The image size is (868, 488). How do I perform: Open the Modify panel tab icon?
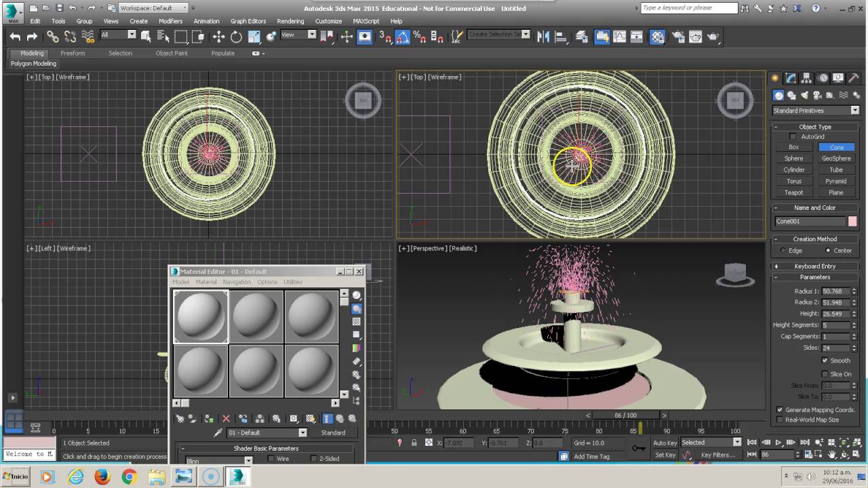[x=791, y=78]
